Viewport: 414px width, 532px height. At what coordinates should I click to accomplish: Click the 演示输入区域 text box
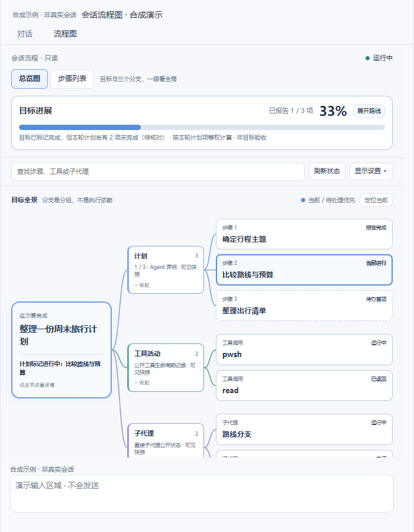click(202, 494)
